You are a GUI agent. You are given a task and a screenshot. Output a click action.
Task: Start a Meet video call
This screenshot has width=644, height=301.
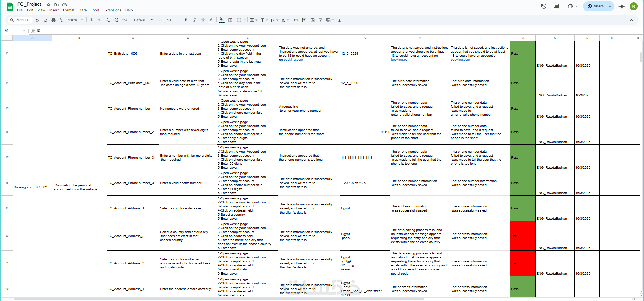coord(572,6)
